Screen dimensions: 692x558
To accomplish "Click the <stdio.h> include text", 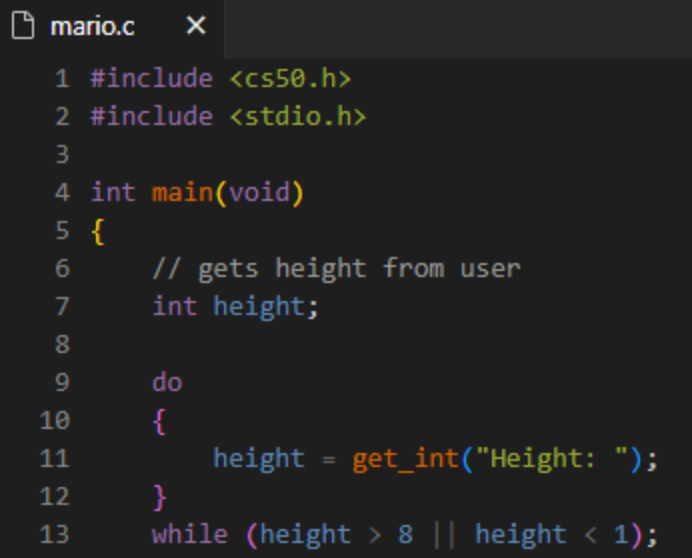I will pyautogui.click(x=297, y=117).
